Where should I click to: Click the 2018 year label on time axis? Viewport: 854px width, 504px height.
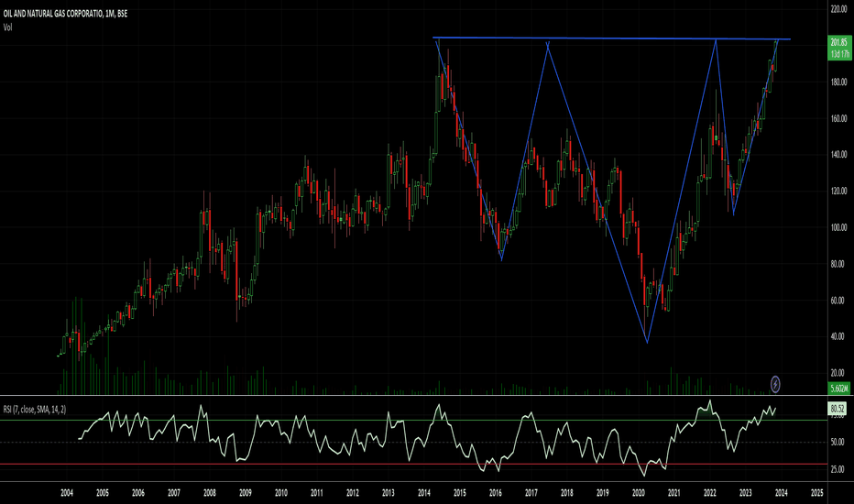pyautogui.click(x=567, y=493)
